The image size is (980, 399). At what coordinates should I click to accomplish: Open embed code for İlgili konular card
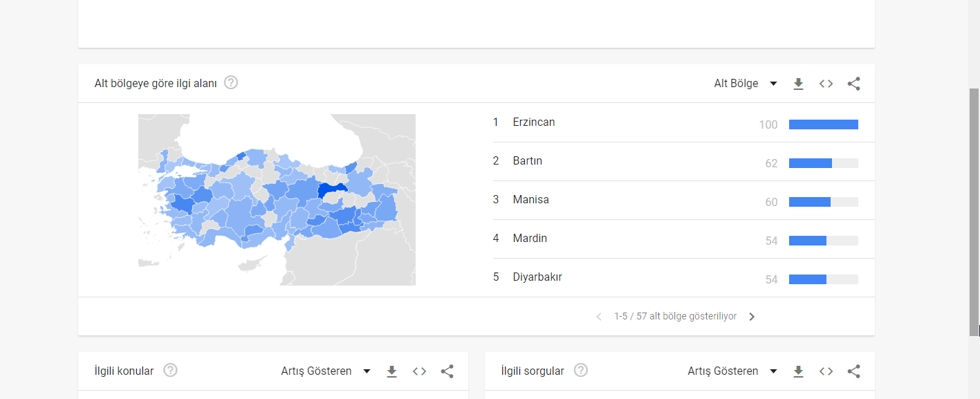click(x=419, y=371)
